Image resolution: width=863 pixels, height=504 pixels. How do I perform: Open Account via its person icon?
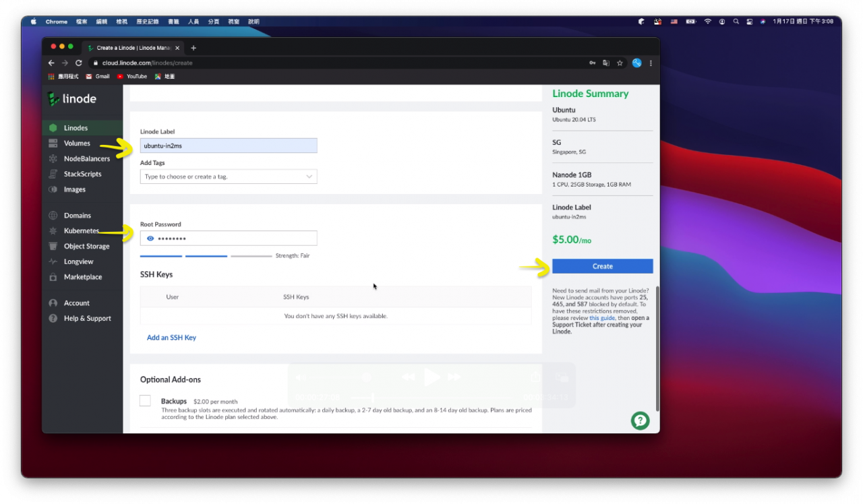click(x=53, y=303)
